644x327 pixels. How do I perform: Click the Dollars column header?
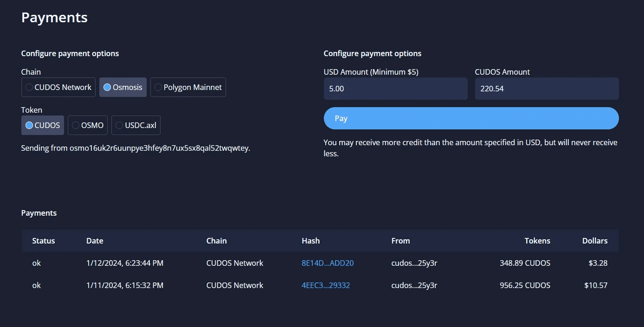(x=595, y=241)
